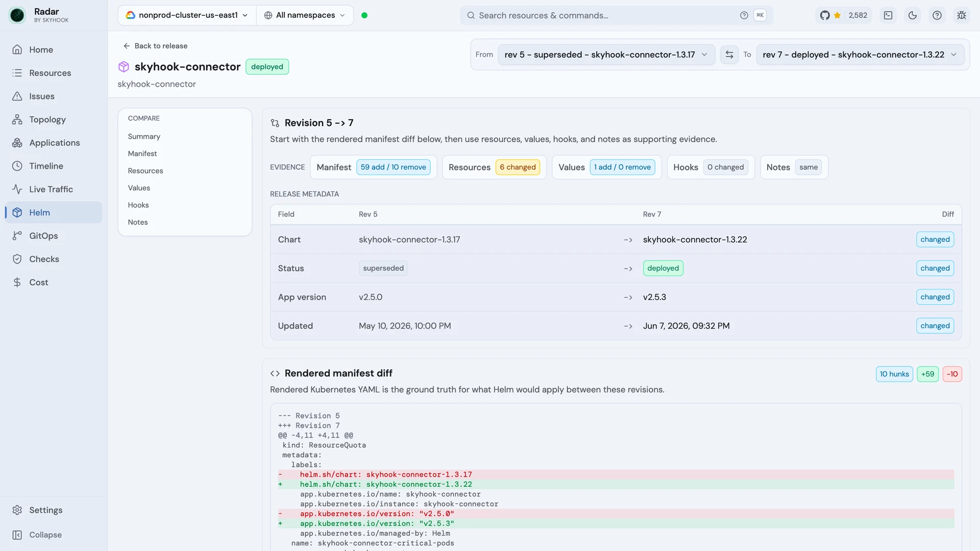
Task: Open From revision rev 5 dropdown
Action: (606, 55)
